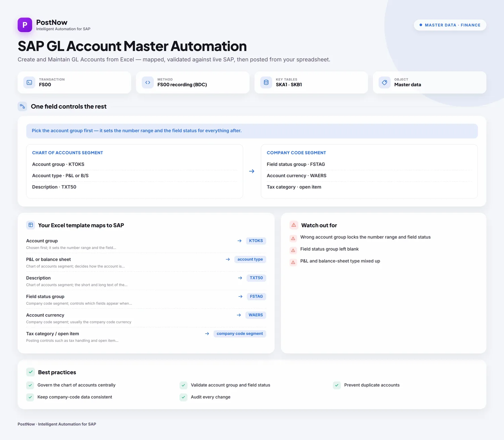Image resolution: width=504 pixels, height=440 pixels.
Task: Click the Govern the chart of accounts centrally text
Action: [x=76, y=385]
